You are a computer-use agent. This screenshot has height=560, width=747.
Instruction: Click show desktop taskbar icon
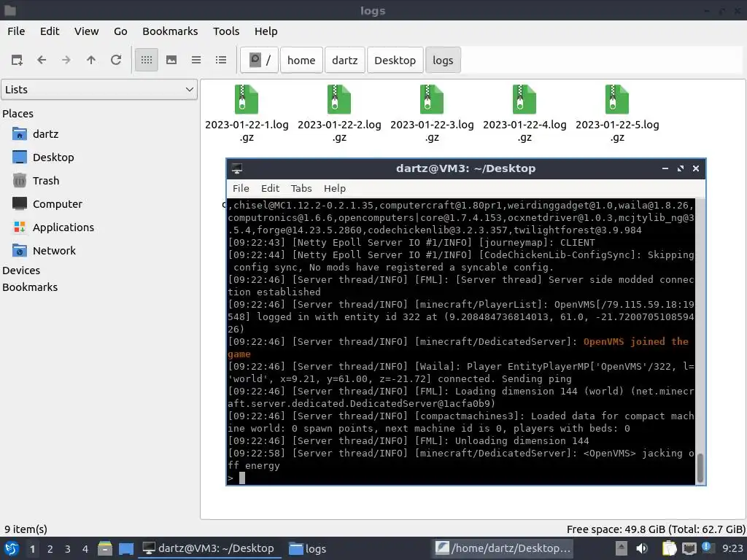(125, 548)
